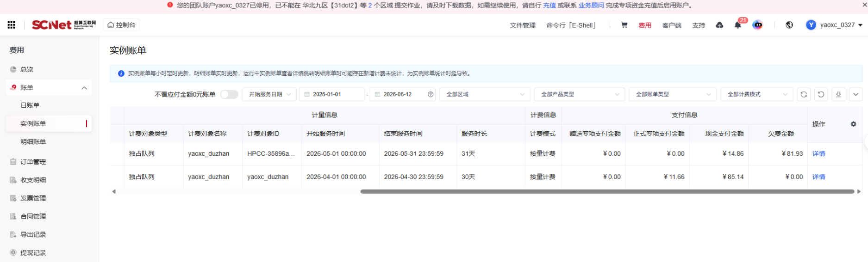Open 支持 in top navigation

tap(699, 25)
